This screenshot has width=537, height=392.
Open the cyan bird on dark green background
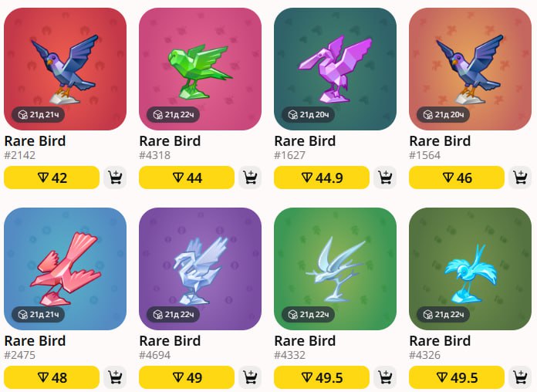[x=470, y=269]
